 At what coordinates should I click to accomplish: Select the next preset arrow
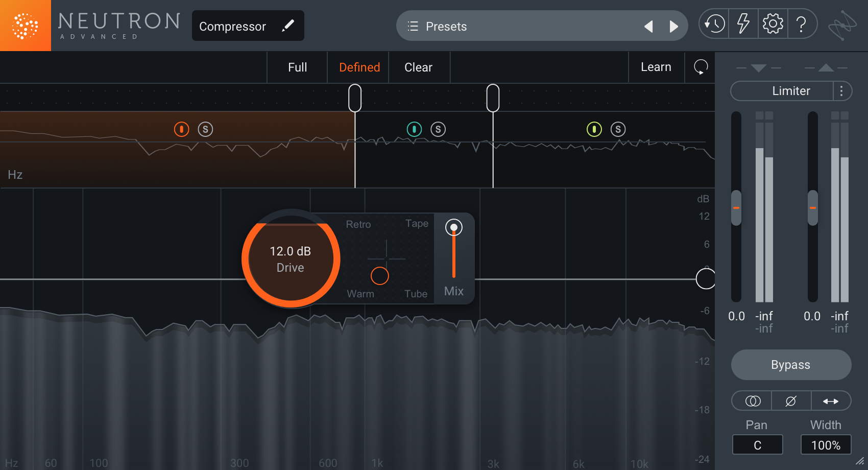tap(673, 27)
